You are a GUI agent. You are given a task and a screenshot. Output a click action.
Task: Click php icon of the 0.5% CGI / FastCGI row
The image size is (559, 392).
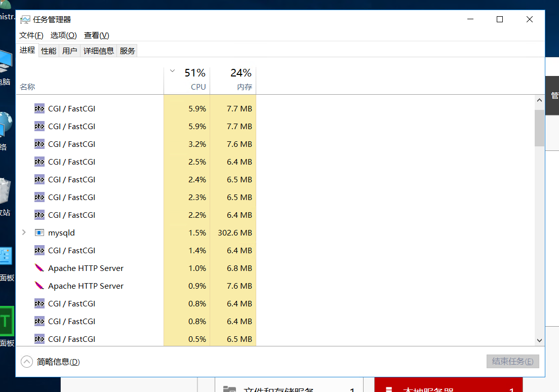point(39,339)
